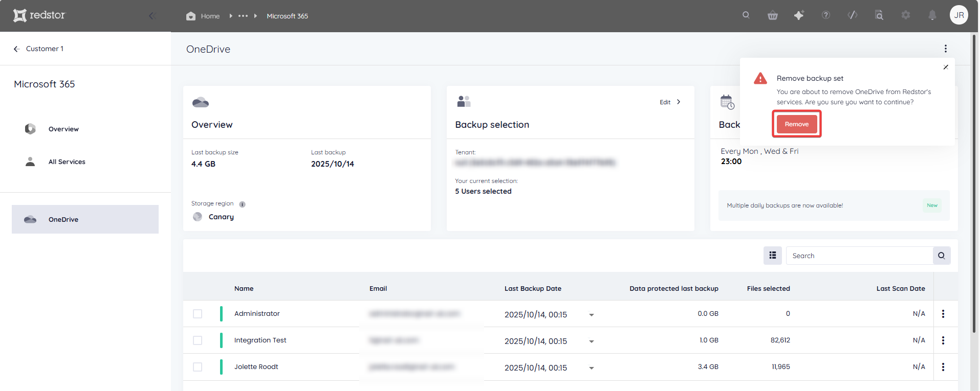Viewport: 980px width, 391px height.
Task: Click the page vertical scrollbar
Action: (974, 182)
